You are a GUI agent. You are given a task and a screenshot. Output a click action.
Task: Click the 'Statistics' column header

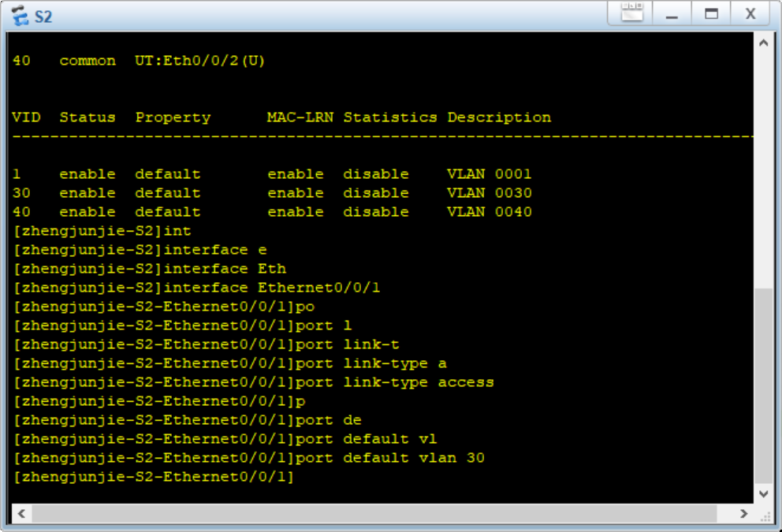click(390, 117)
